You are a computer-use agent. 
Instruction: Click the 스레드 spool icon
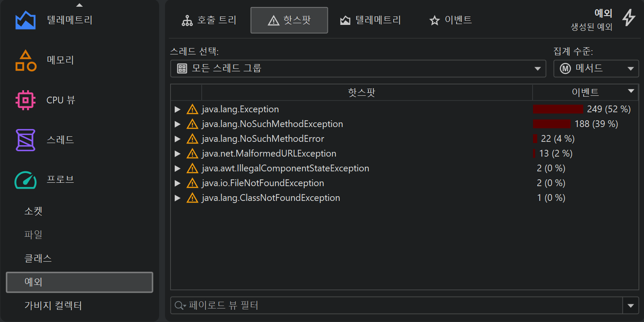click(x=25, y=140)
